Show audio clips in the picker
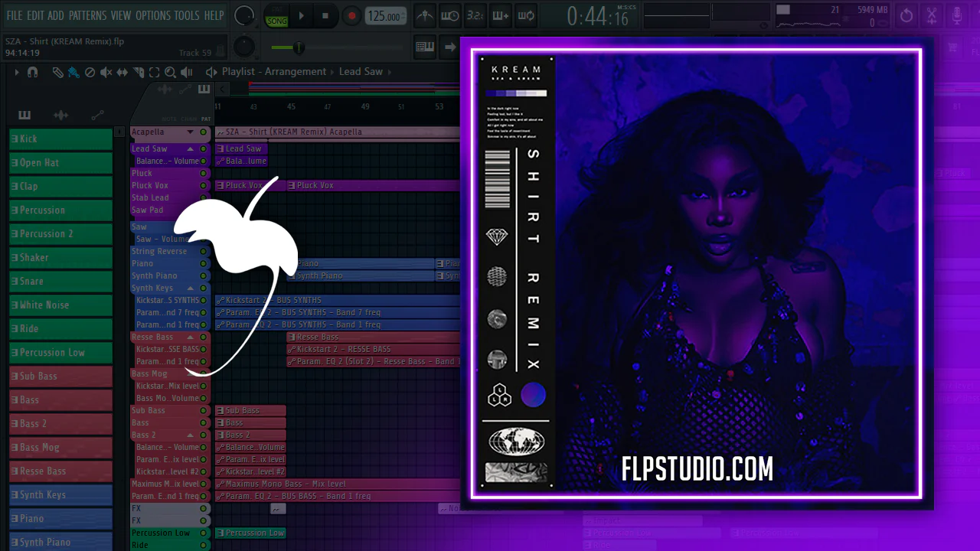The width and height of the screenshot is (980, 551). (60, 116)
